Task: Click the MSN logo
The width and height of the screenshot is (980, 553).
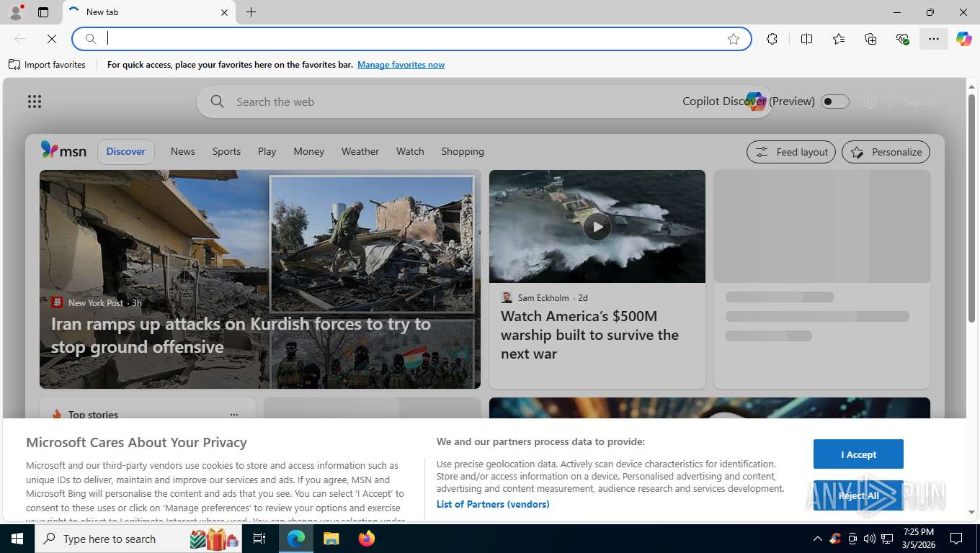Action: click(x=63, y=150)
